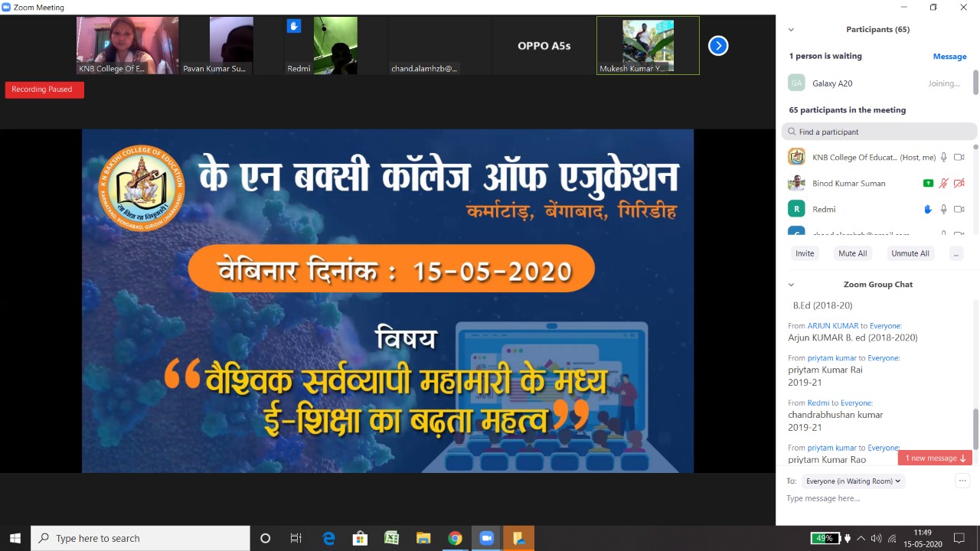Click 'Galaxy A20' waiting participant name
The width and height of the screenshot is (980, 551).
pos(832,83)
